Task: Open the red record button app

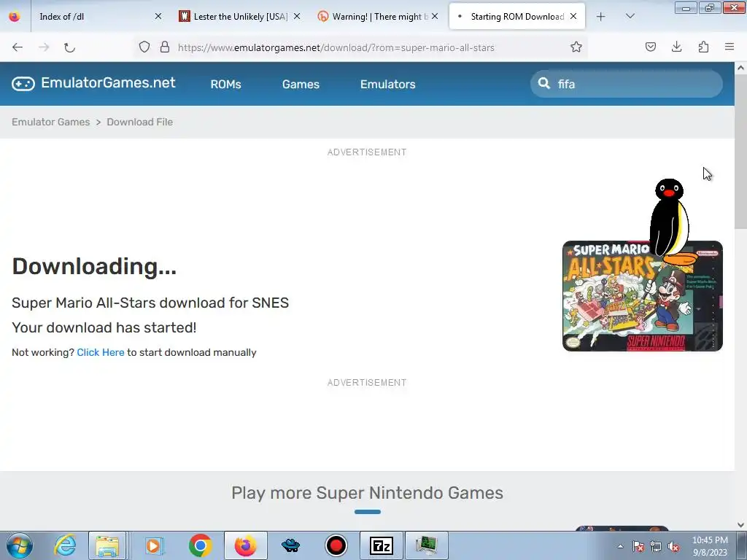Action: (x=336, y=545)
